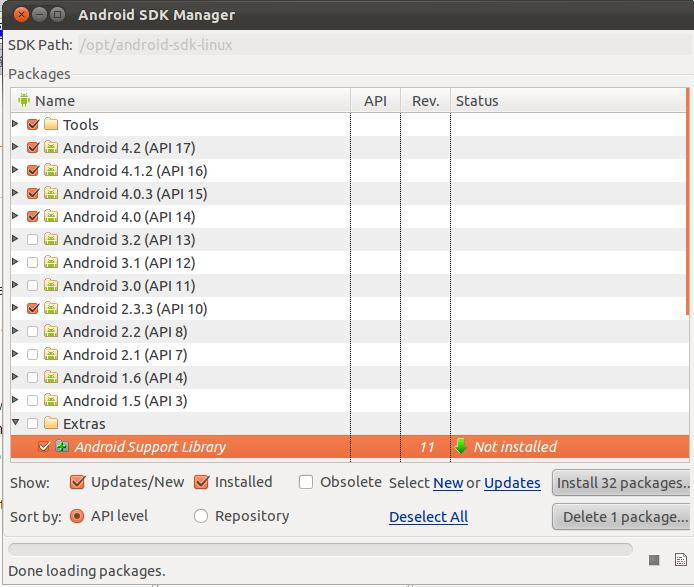Click the Status column header

pos(568,100)
